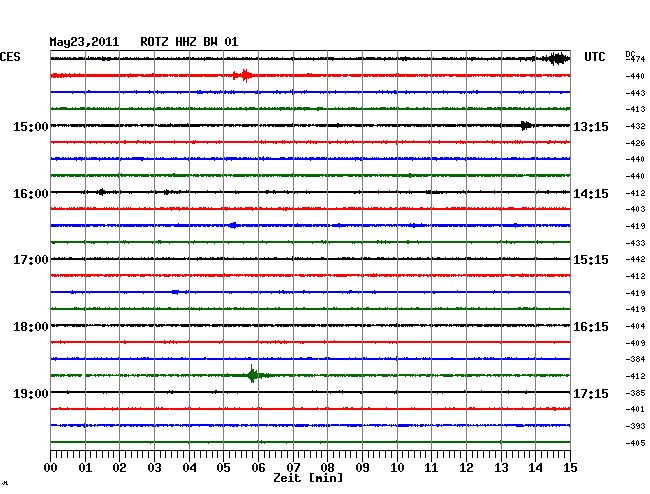650x494 pixels.
Task: Click the UTC header label
Action: [595, 57]
